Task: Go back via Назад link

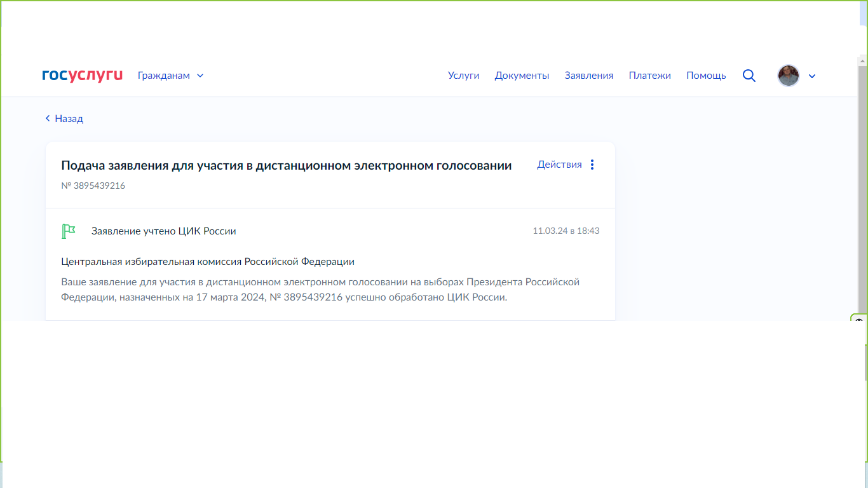Action: (64, 119)
